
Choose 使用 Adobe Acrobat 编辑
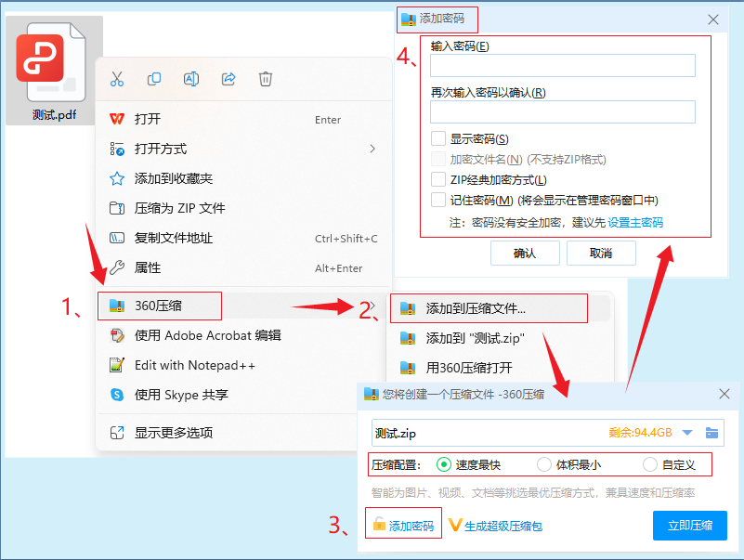click(228, 335)
